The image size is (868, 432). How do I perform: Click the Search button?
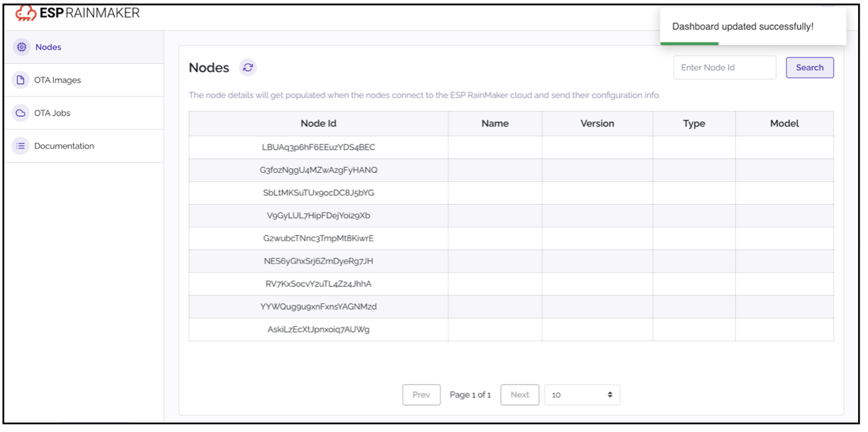coord(810,67)
